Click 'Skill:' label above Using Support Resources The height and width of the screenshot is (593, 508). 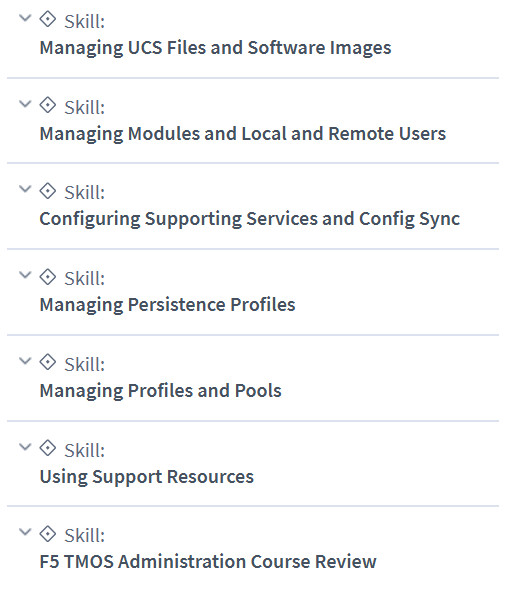(x=84, y=451)
